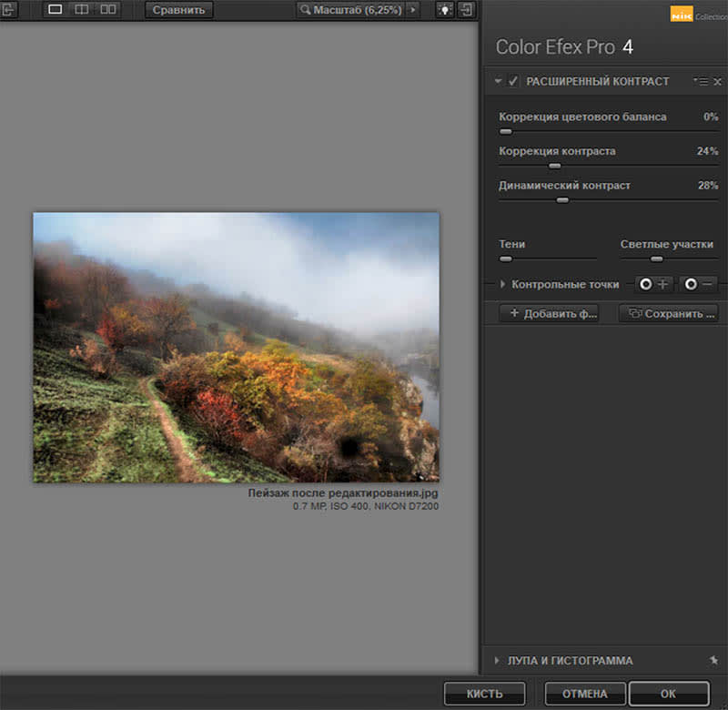
Task: Add a positive control point
Action: click(653, 284)
